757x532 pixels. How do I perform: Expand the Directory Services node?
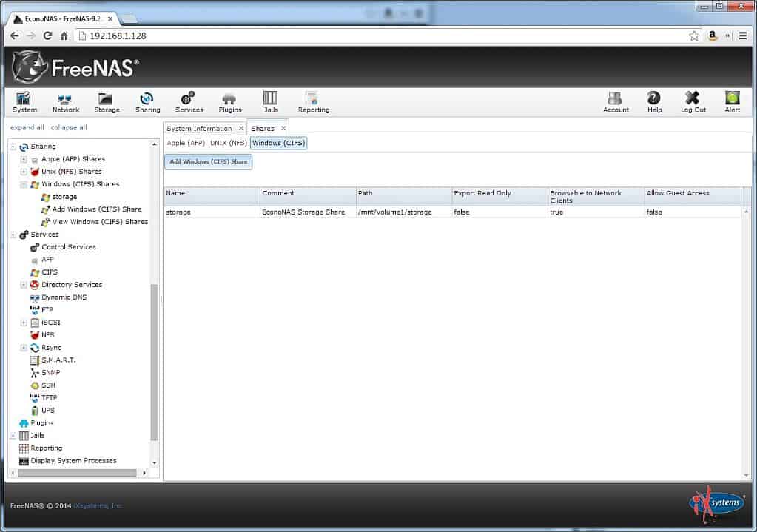pos(24,284)
